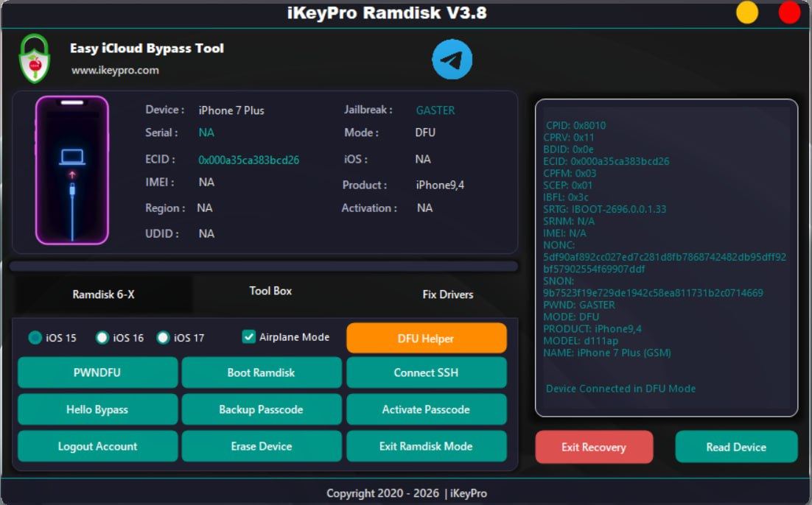Click Boot Ramdisk
812x505 pixels.
[x=262, y=372]
